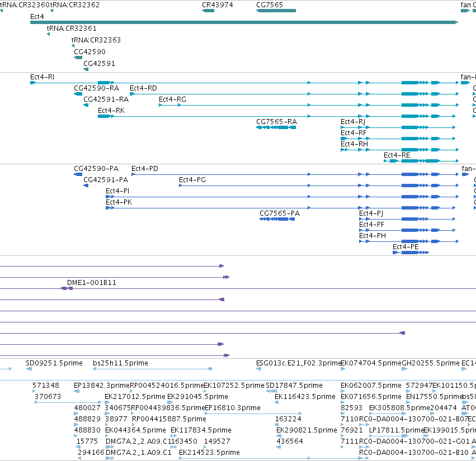The width and height of the screenshot is (476, 461).
Task: Select the EK117834.5prime label
Action: (201, 431)
